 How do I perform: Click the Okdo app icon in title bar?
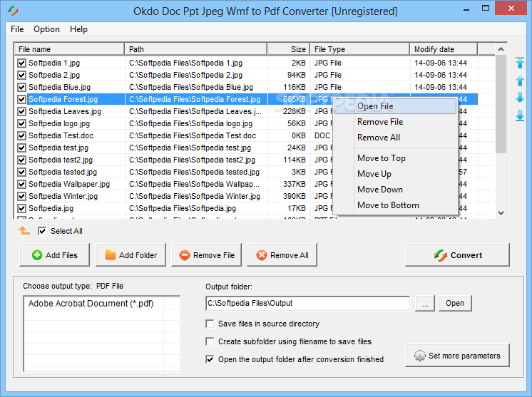pos(13,11)
